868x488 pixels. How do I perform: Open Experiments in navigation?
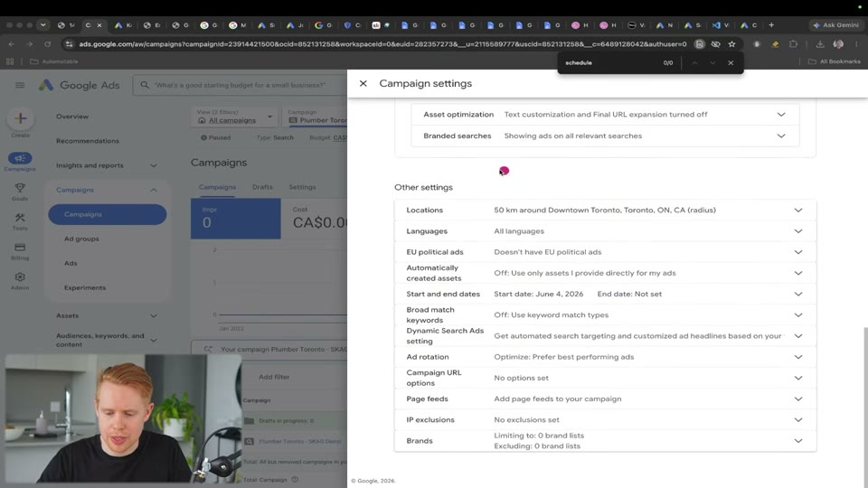pos(85,287)
